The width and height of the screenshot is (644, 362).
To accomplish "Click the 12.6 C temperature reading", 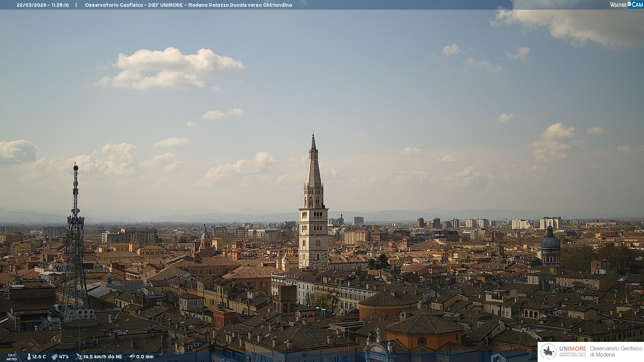I will tap(39, 357).
